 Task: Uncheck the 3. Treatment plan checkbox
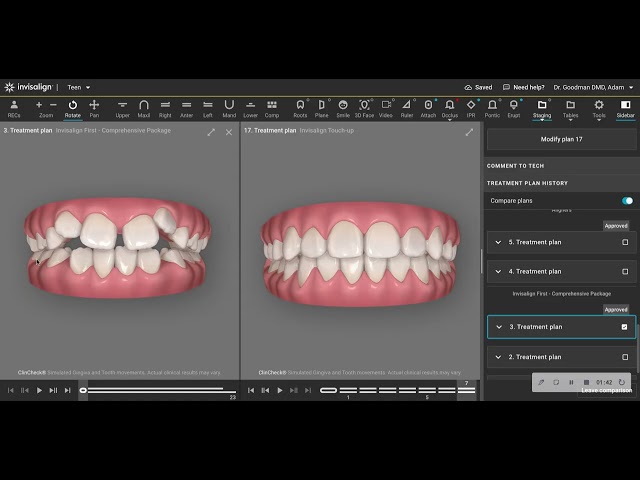tap(624, 327)
